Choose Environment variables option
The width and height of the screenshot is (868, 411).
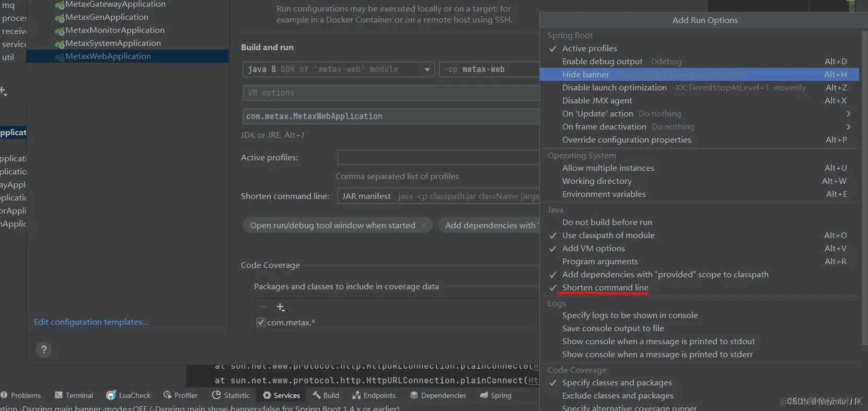pos(699,194)
